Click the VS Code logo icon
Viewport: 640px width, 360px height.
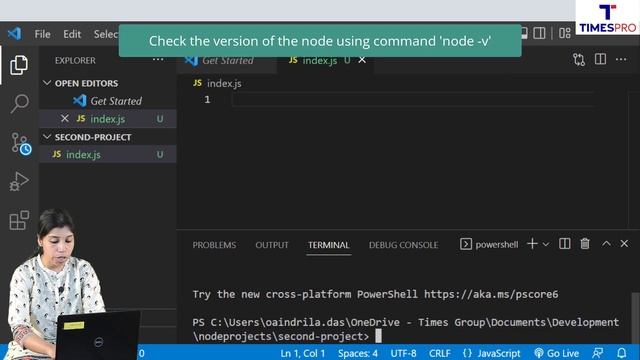tap(15, 33)
